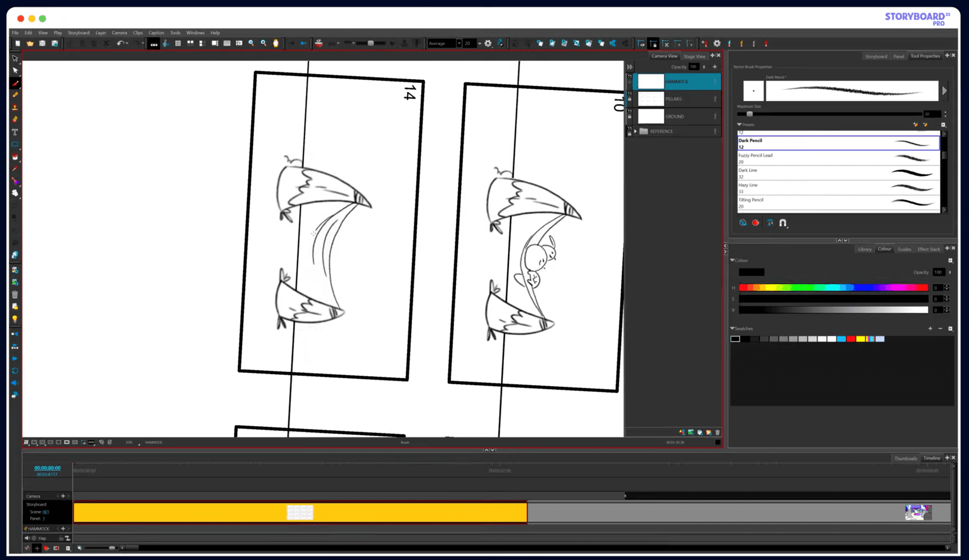Open the Swatches panel menu icon
Image resolution: width=969 pixels, height=560 pixels.
(950, 329)
